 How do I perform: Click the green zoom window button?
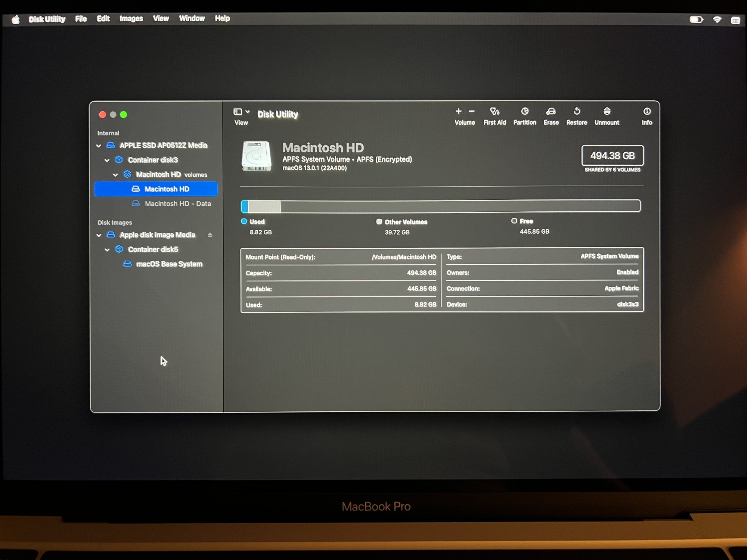tap(124, 115)
